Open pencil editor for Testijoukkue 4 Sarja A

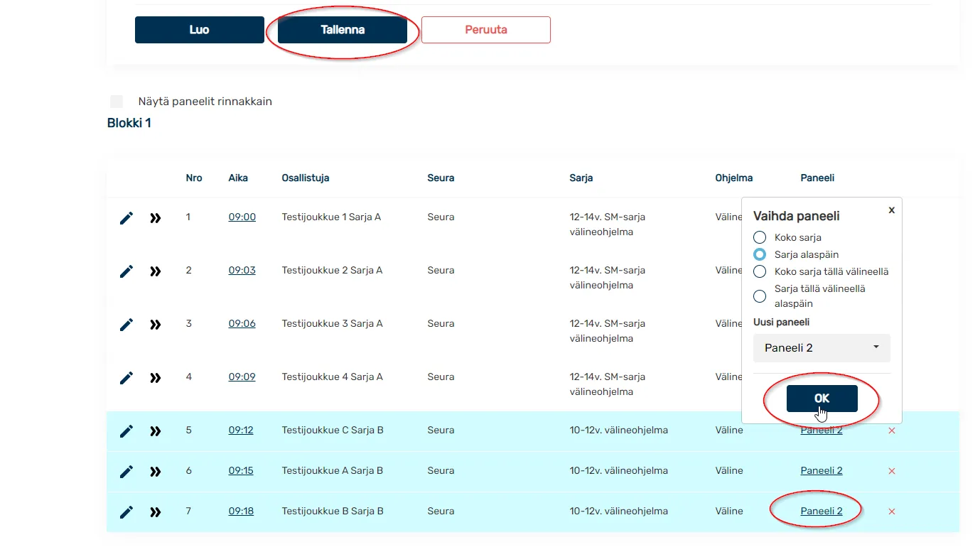point(126,378)
